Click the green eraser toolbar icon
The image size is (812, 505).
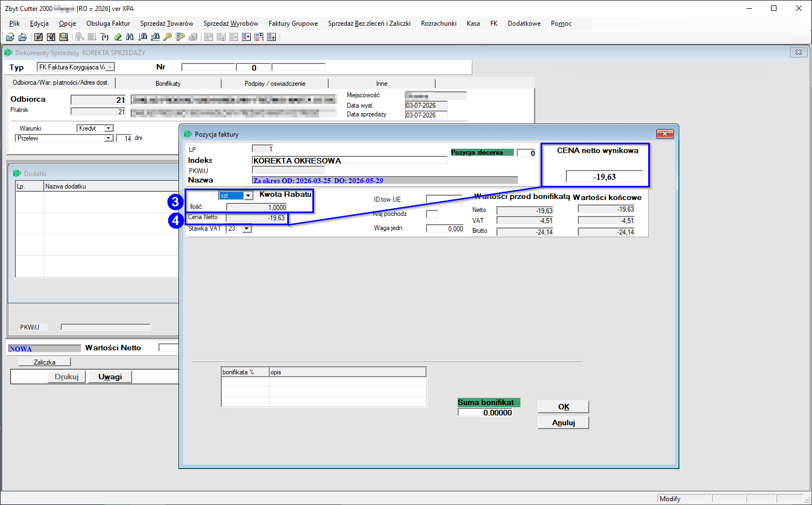point(117,37)
